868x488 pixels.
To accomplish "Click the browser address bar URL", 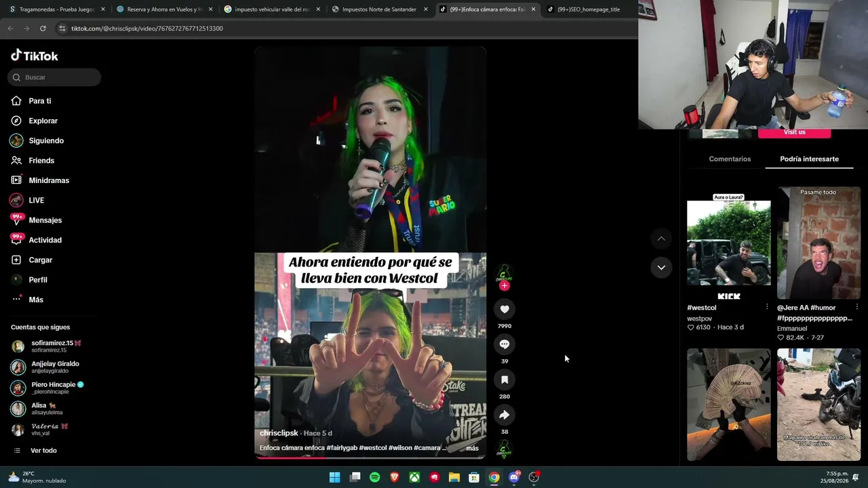I will [147, 28].
